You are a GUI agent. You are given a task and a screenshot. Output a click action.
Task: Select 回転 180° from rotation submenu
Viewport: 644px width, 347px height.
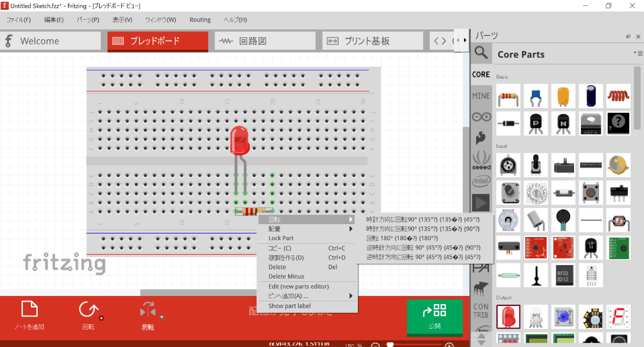coord(424,238)
